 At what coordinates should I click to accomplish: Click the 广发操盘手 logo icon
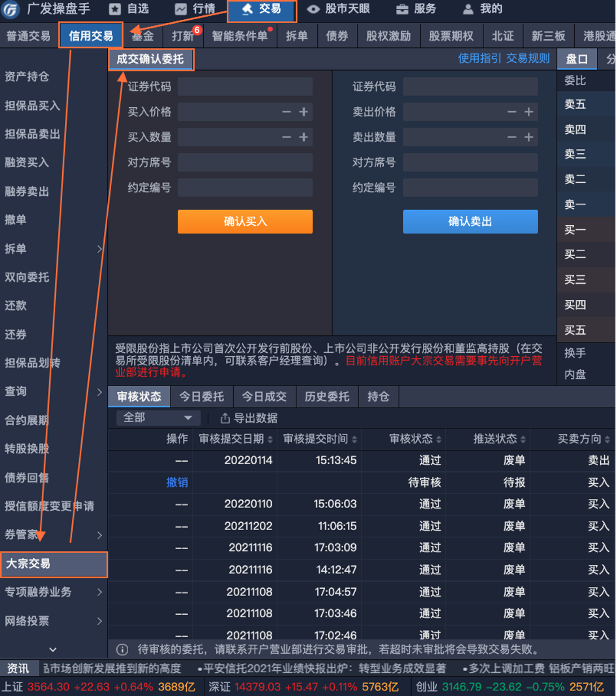coord(11,9)
